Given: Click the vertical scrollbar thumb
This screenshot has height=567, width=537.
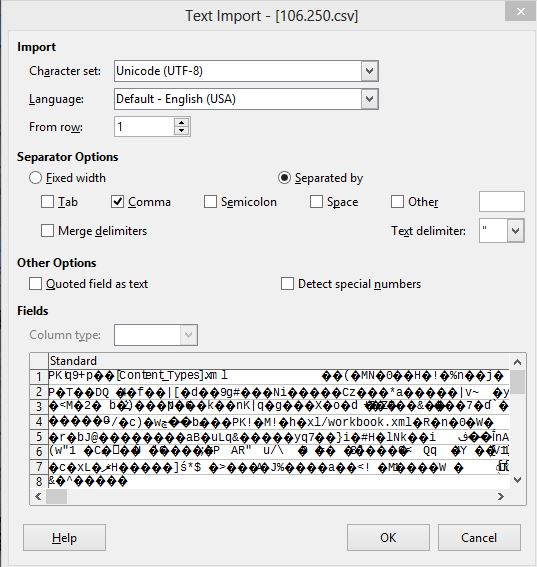Looking at the screenshot, I should (518, 382).
